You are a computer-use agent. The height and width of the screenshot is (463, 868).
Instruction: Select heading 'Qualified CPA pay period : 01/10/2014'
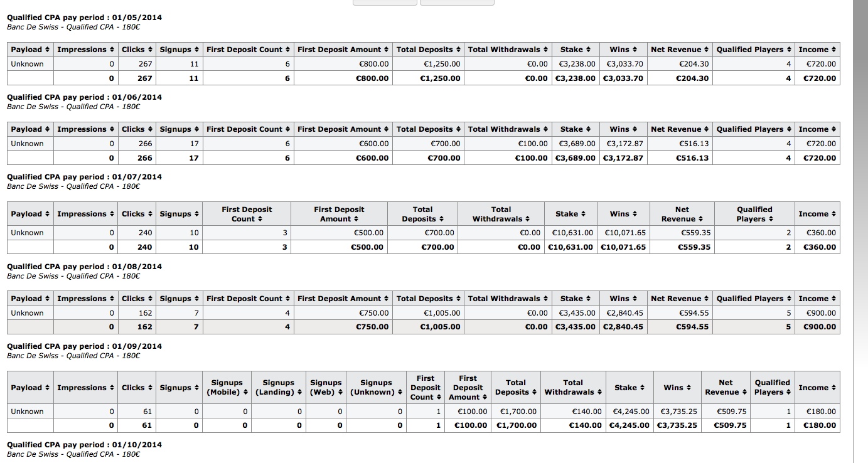pos(84,445)
